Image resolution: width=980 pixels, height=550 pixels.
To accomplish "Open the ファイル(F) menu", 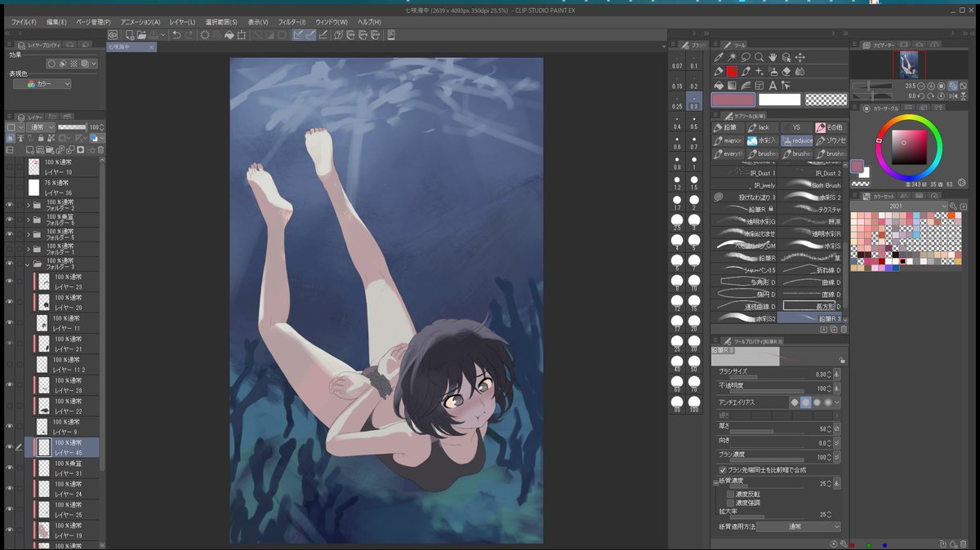I will [24, 21].
